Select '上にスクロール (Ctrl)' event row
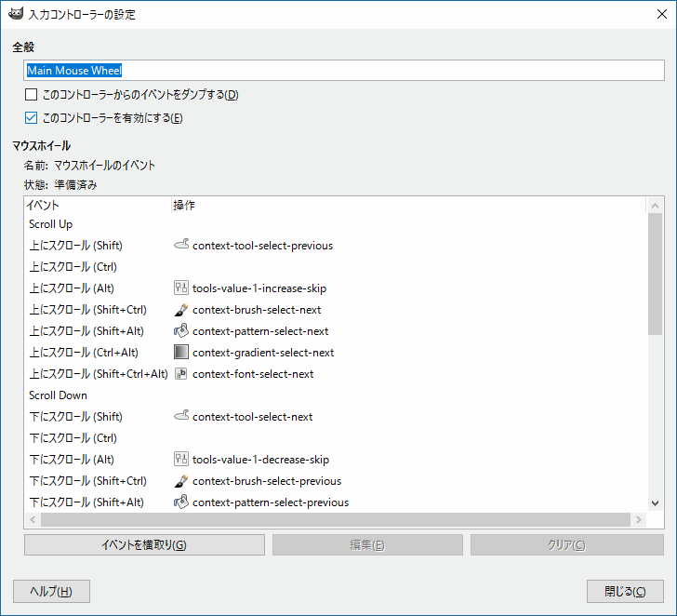The height and width of the screenshot is (616, 677). (x=336, y=266)
